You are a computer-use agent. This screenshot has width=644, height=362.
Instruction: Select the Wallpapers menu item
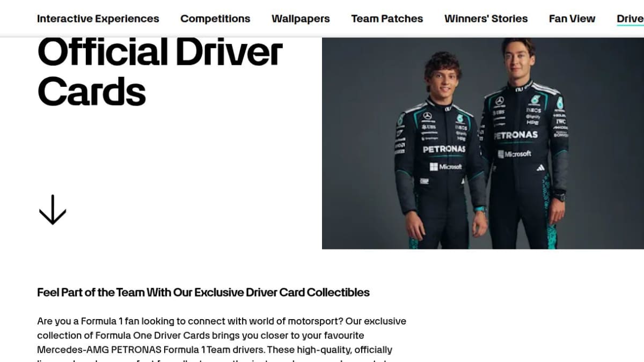(301, 19)
